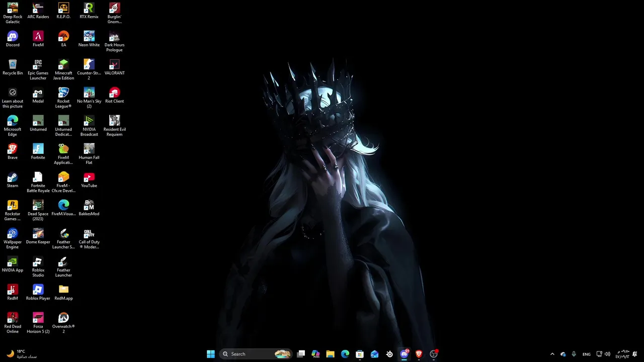Select the Feather Launcher Setup icon

tap(63, 238)
